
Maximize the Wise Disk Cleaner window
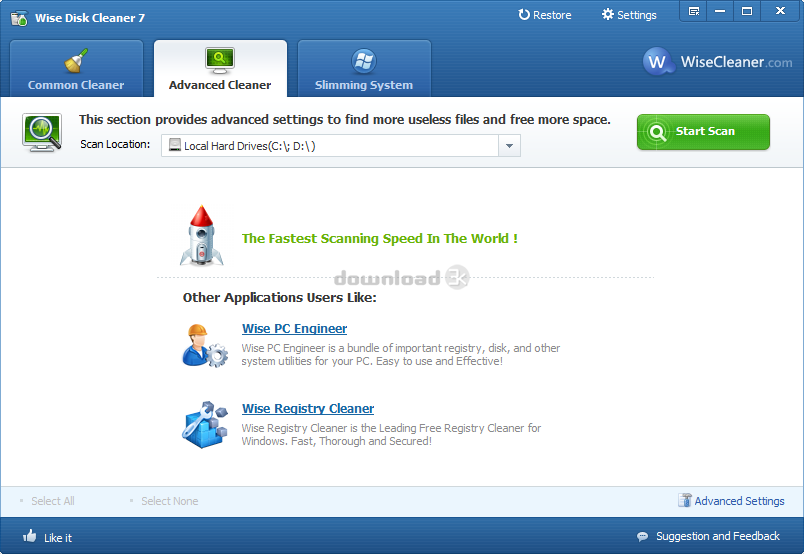[747, 11]
